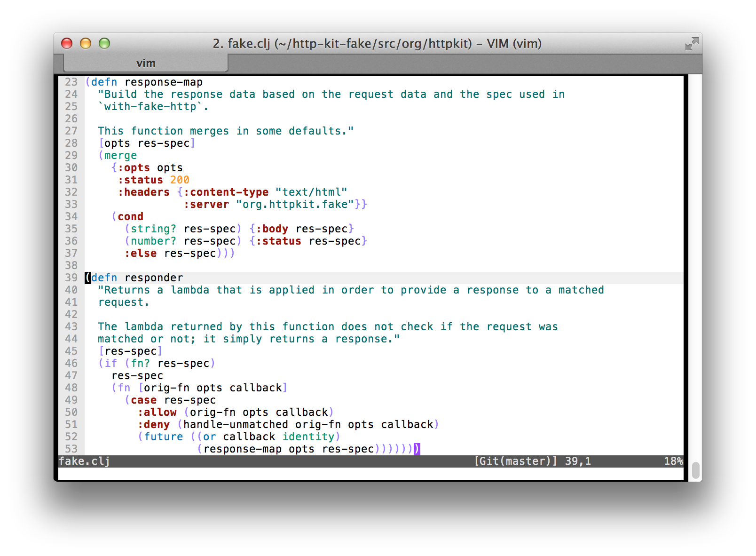756x556 pixels.
Task: Click the fullscreen arrows icon in title bar
Action: point(692,44)
